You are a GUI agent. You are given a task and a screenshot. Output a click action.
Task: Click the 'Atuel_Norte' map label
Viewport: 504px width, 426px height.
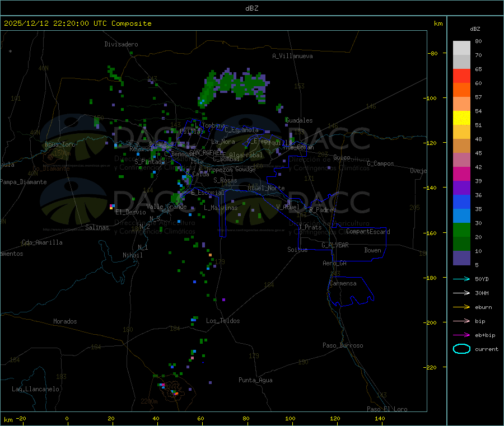coord(266,188)
